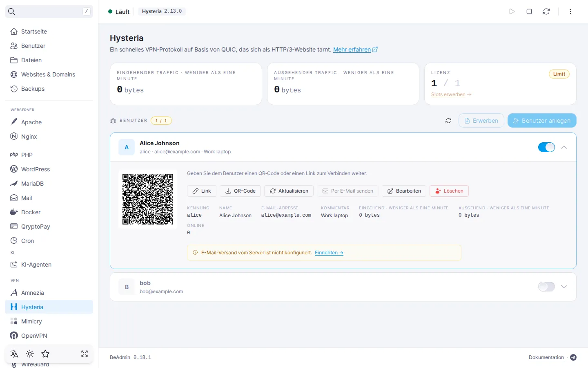Open Startseite in sidebar
The image size is (588, 368).
click(x=49, y=31)
